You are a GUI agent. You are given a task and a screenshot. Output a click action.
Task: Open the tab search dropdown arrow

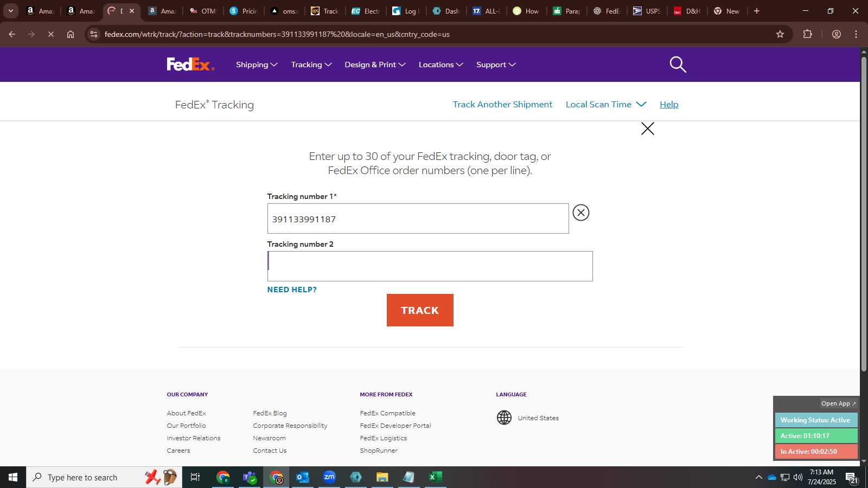(x=10, y=11)
